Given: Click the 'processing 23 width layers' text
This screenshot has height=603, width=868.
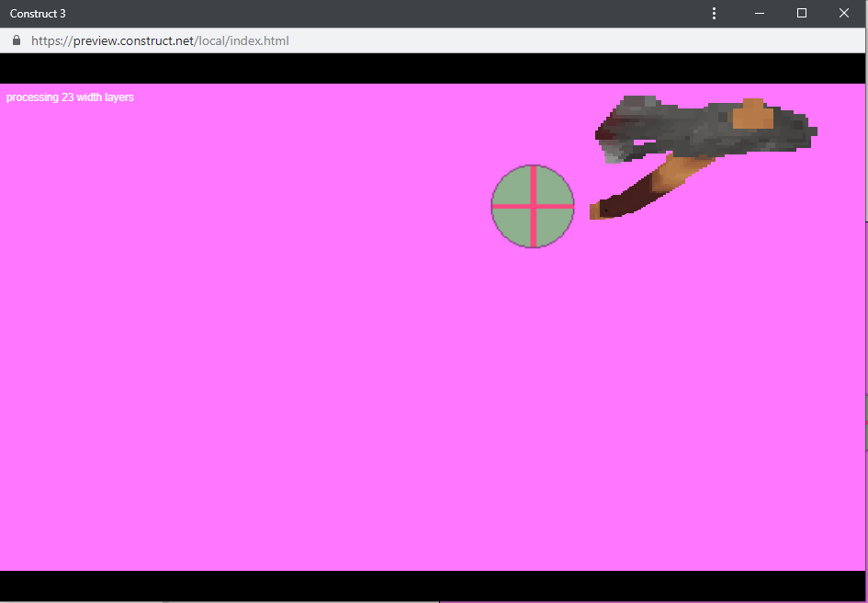Looking at the screenshot, I should coord(70,97).
